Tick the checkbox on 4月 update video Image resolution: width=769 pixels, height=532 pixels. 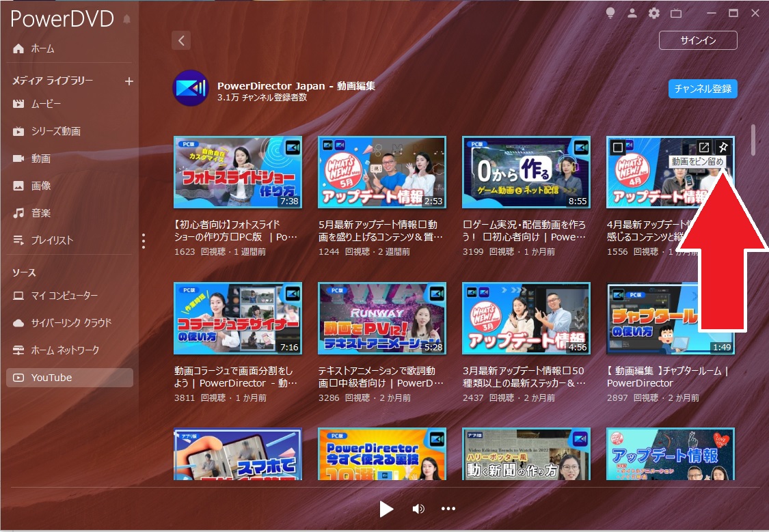point(618,148)
